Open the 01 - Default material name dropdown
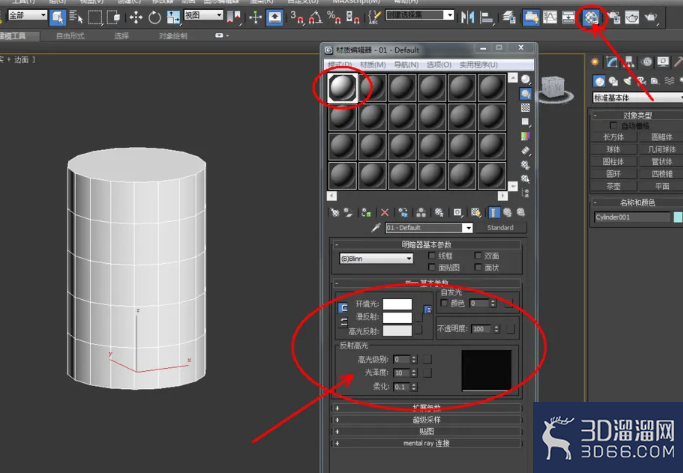Image resolution: width=683 pixels, height=473 pixels. pos(429,228)
